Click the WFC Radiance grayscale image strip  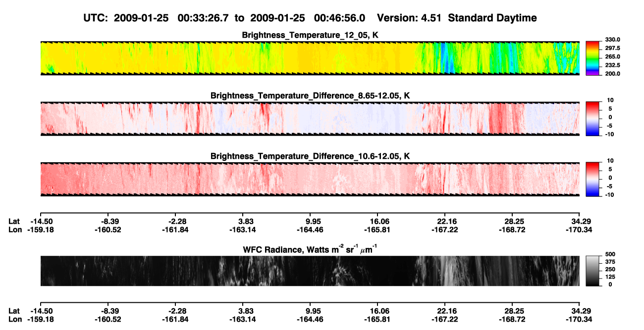310,271
